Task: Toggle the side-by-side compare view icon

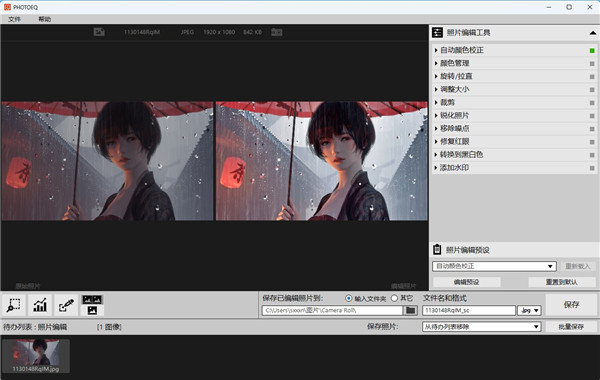Action: point(92,305)
